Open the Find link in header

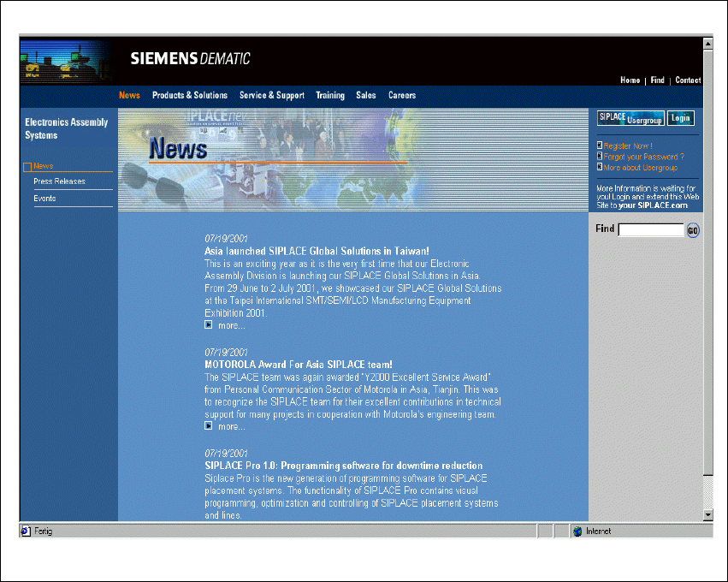coord(658,80)
